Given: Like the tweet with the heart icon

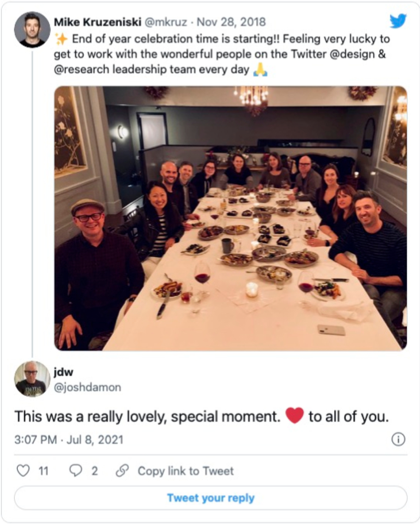Looking at the screenshot, I should pos(23,471).
